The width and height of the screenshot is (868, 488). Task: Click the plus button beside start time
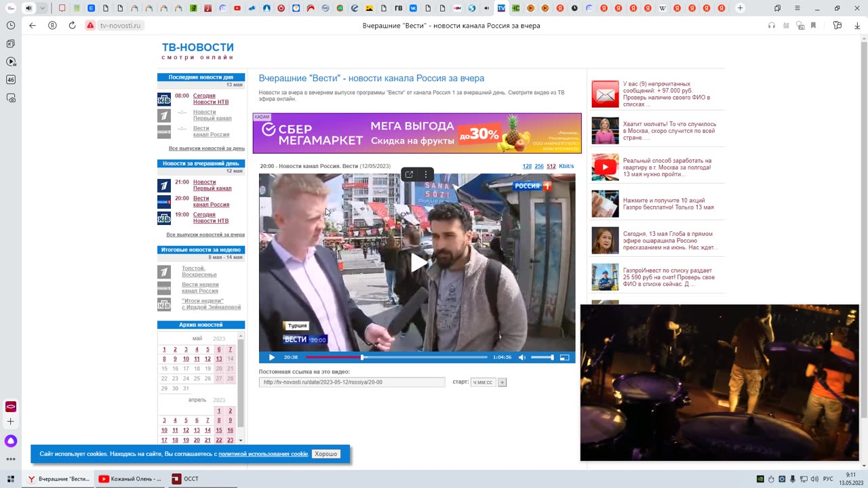coord(502,382)
